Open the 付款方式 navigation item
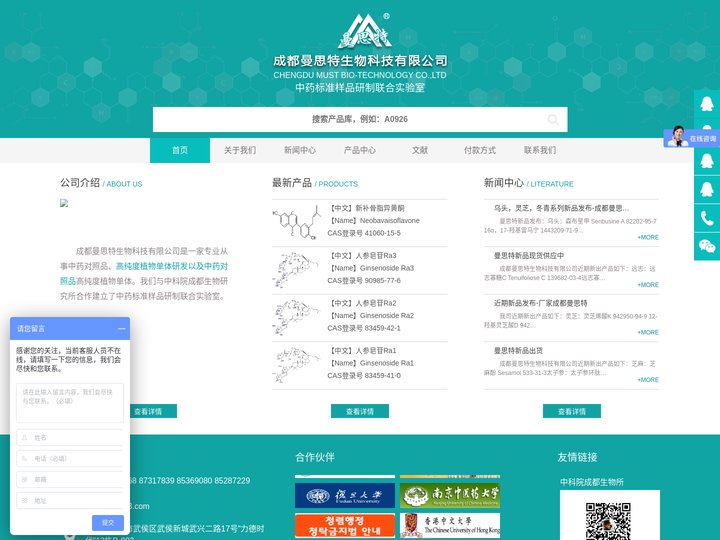The width and height of the screenshot is (720, 540). pos(480,150)
